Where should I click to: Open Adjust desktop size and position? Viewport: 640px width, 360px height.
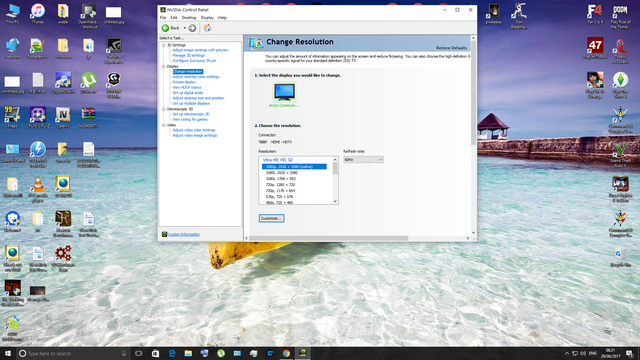(x=198, y=98)
